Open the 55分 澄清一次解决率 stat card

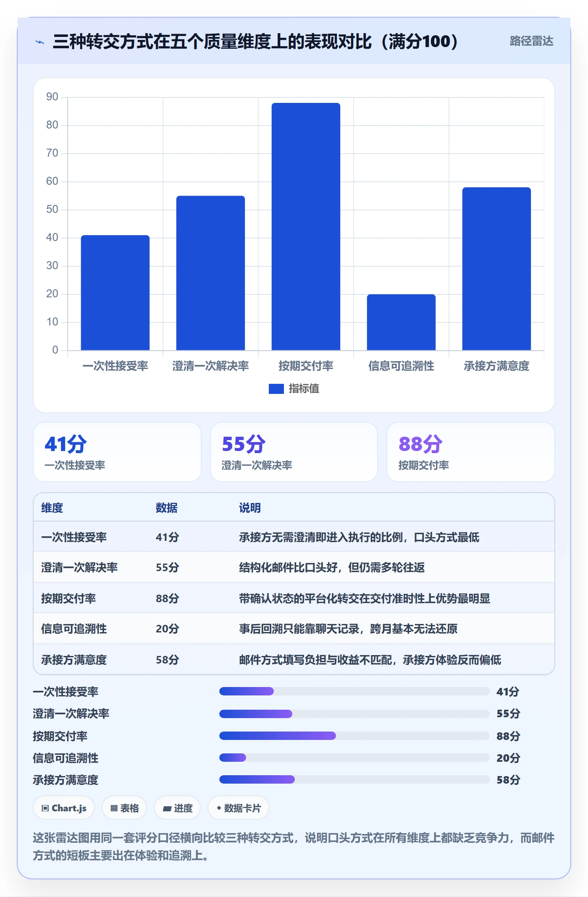point(294,452)
